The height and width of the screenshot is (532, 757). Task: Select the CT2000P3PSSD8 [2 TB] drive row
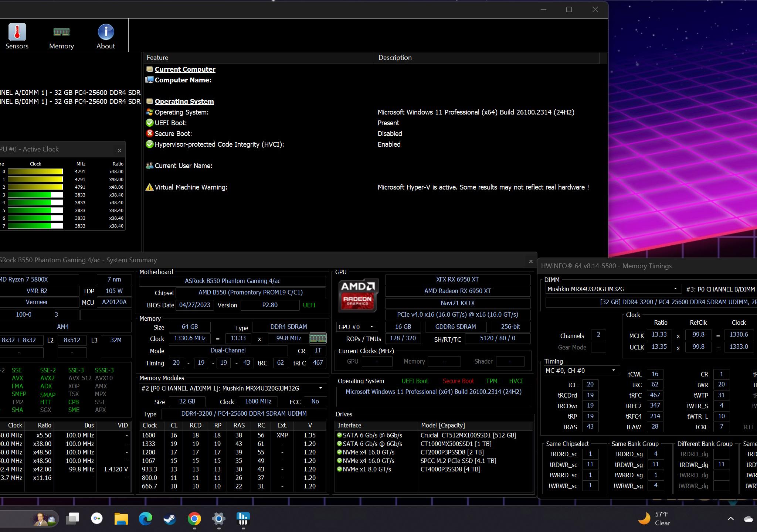[434, 452]
